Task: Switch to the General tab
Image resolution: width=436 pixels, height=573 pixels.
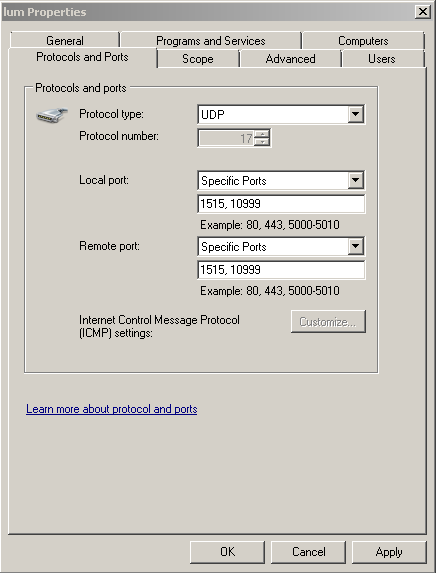Action: 65,40
